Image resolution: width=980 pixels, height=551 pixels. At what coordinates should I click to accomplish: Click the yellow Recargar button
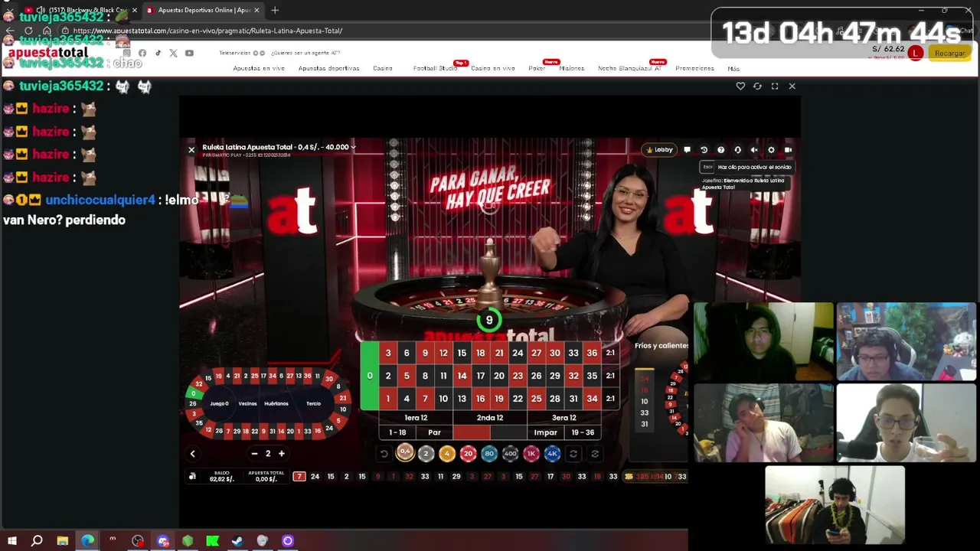click(949, 53)
